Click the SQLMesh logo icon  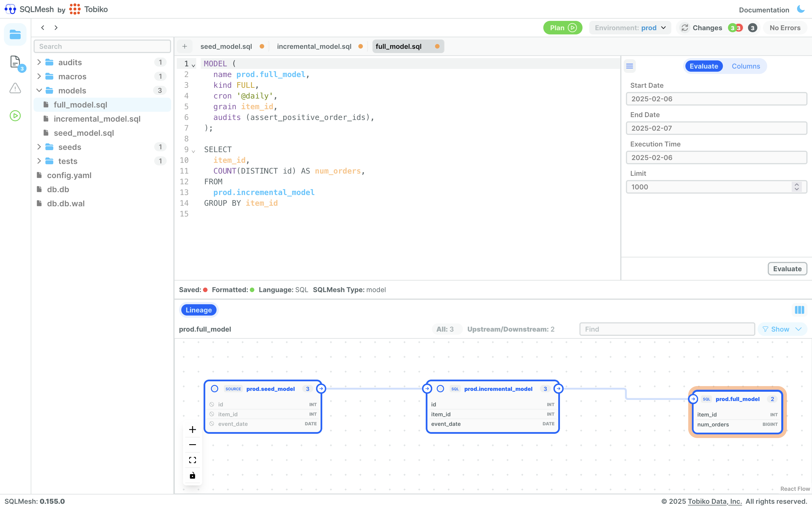(x=10, y=9)
